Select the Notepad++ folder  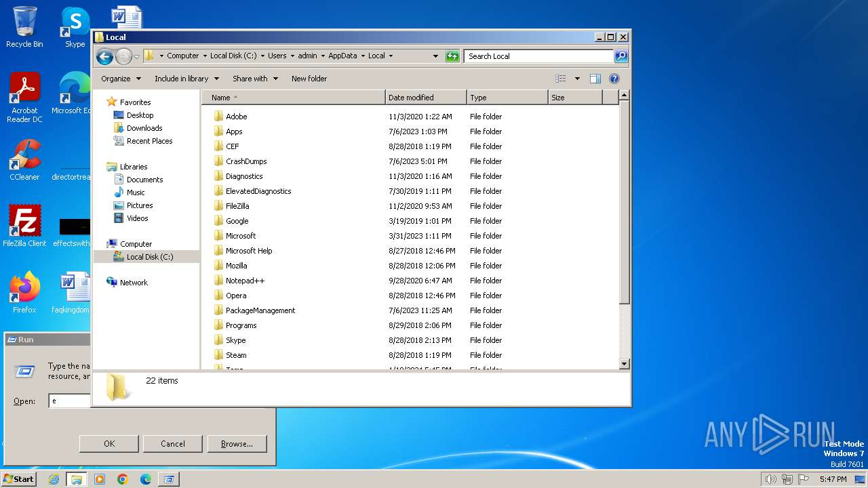click(245, 281)
